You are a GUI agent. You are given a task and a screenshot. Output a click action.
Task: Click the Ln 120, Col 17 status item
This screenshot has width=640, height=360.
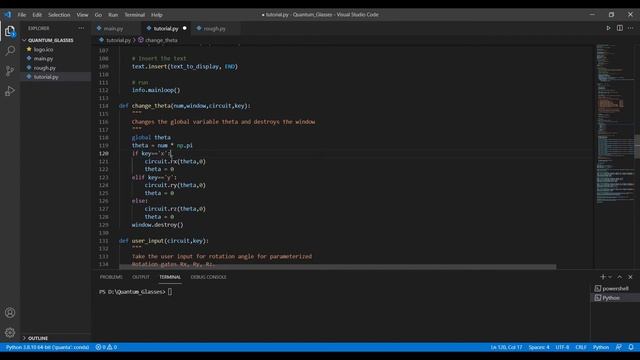point(506,347)
